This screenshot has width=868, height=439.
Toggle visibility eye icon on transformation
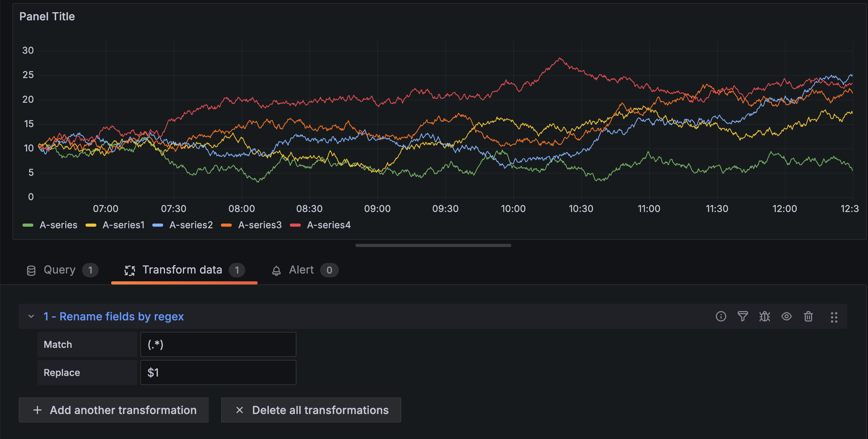[x=787, y=316]
